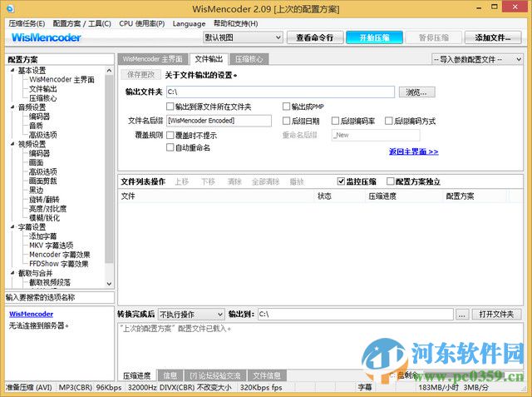Select 旋转/翻转 in the tree
Viewport: 532px width, 397px height.
44,200
